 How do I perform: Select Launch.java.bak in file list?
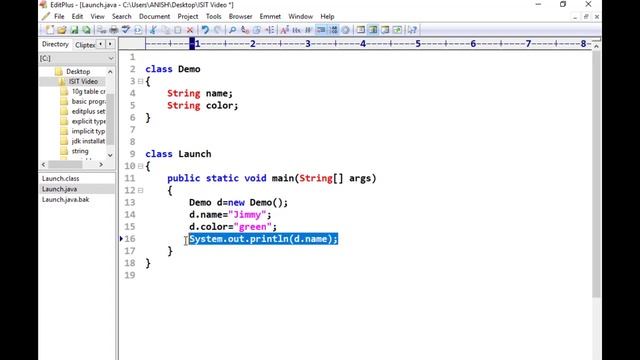coord(65,200)
